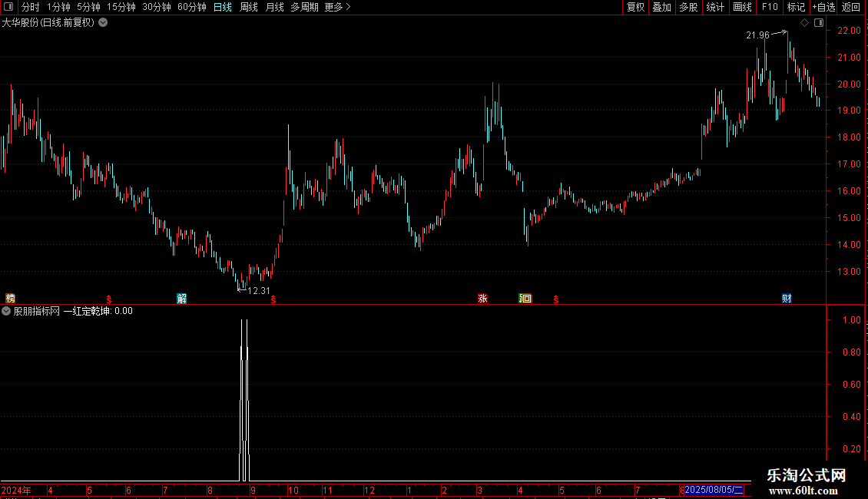
Task: Click the $ marker below 12.31 low
Action: (x=273, y=299)
